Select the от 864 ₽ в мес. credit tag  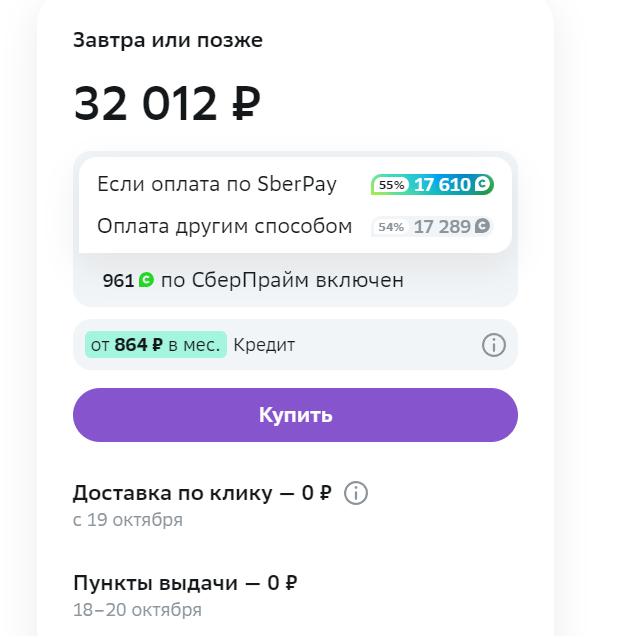tap(156, 345)
